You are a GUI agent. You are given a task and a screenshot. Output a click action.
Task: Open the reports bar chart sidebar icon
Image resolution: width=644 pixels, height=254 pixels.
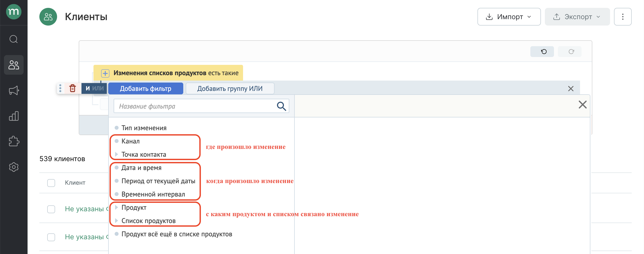point(14,116)
